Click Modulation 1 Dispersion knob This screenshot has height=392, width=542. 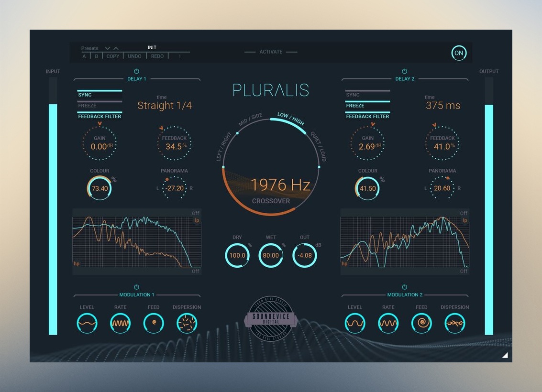pyautogui.click(x=187, y=324)
